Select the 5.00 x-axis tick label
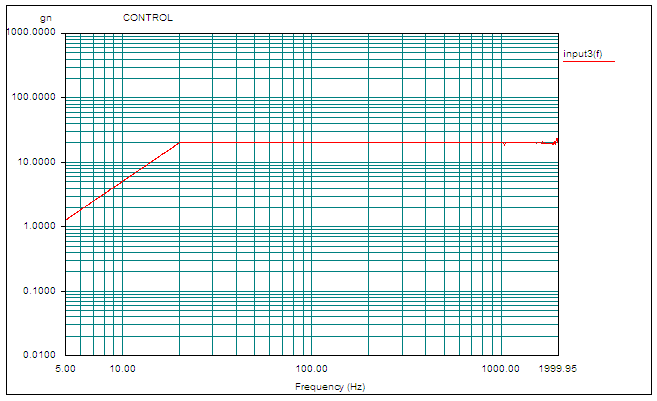 64,368
